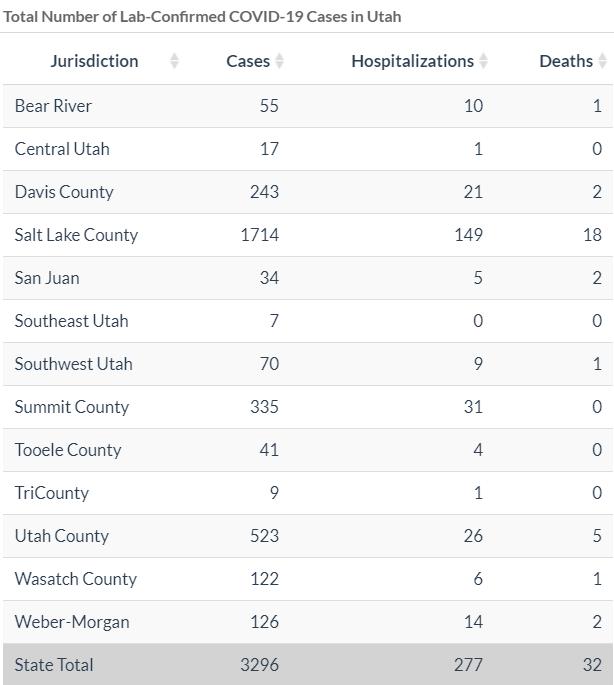Sort by Hospitalizations using its arrow icon

click(x=483, y=61)
